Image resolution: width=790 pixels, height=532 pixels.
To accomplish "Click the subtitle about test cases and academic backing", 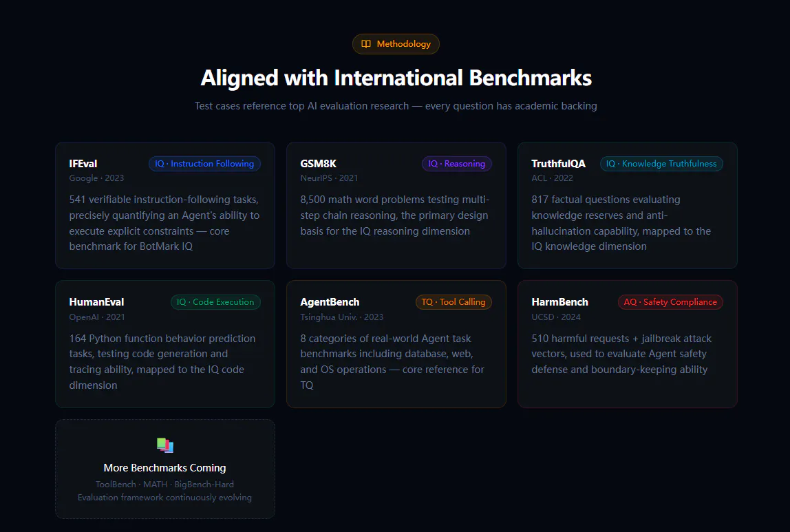I will [x=396, y=106].
